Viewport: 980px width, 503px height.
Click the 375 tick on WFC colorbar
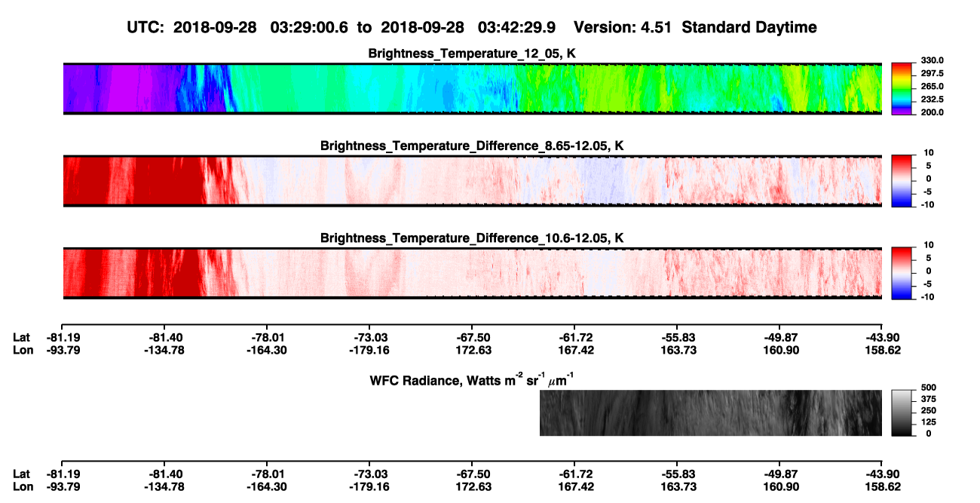click(x=929, y=399)
